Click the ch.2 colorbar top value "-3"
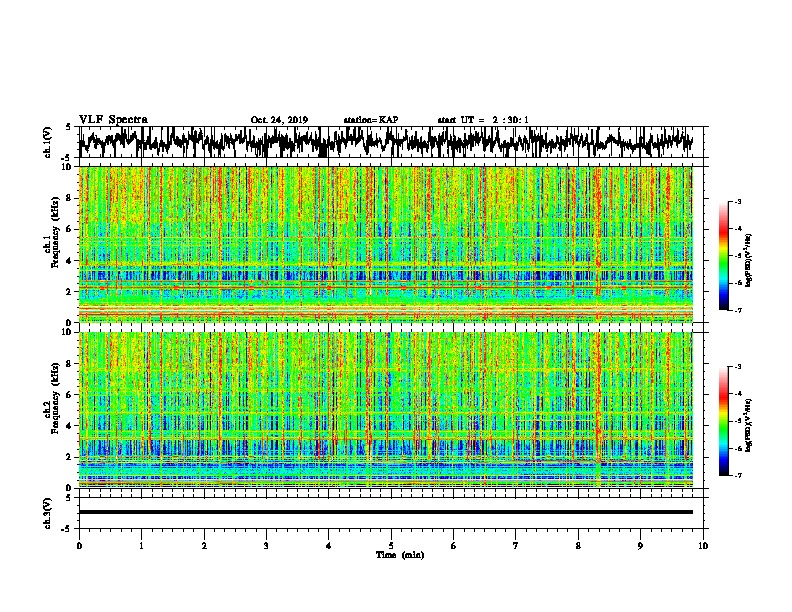 (737, 367)
